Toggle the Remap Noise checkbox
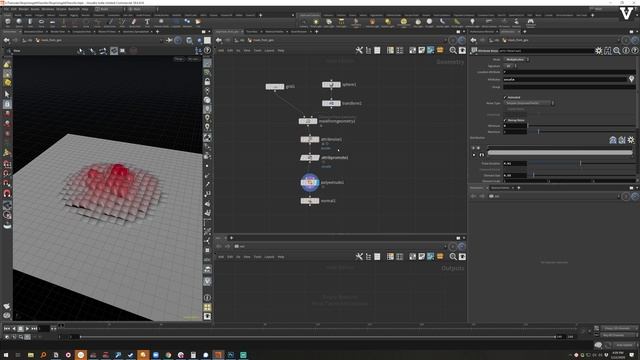640x360 pixels. (x=505, y=120)
